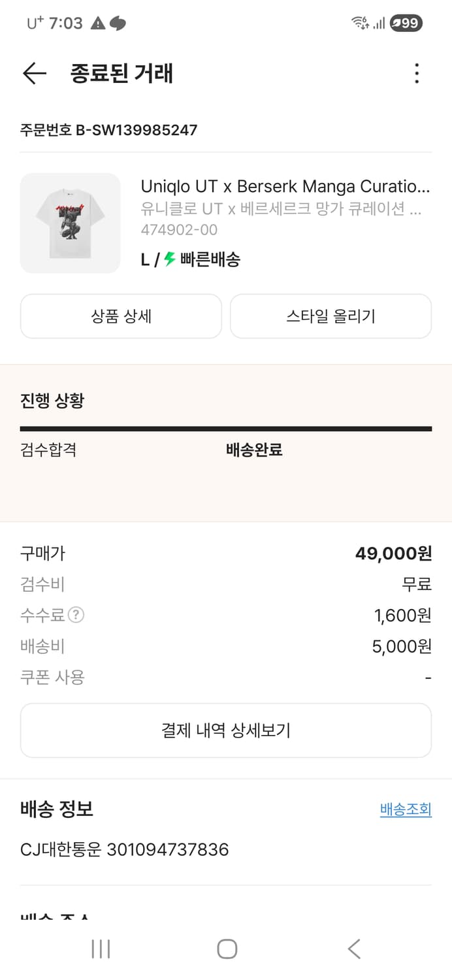Viewport: 452px width, 980px height.
Task: Open 결제 내역 상세보기
Action: click(226, 730)
